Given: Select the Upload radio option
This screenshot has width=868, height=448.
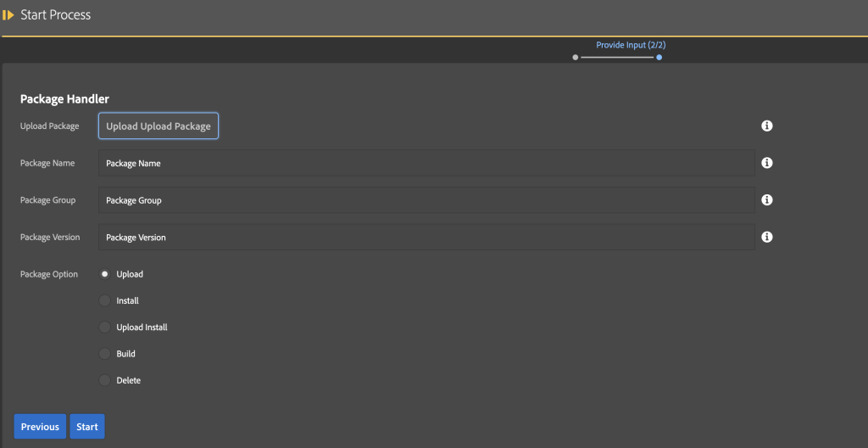Looking at the screenshot, I should pos(105,274).
